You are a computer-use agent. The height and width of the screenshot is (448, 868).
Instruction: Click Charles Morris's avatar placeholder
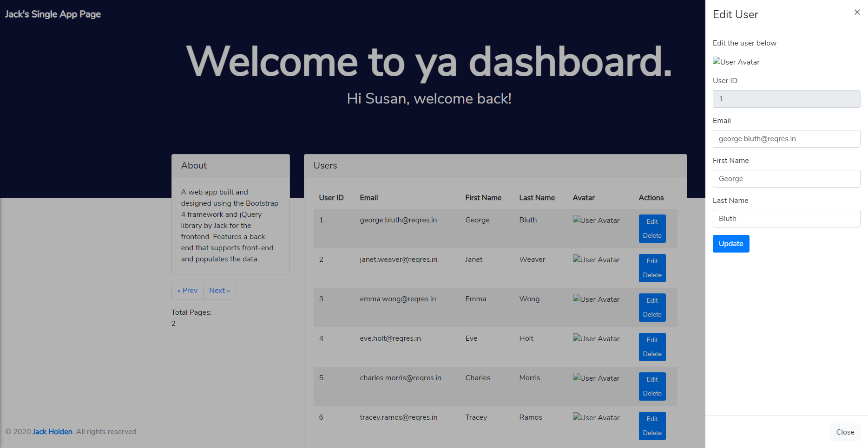[596, 378]
